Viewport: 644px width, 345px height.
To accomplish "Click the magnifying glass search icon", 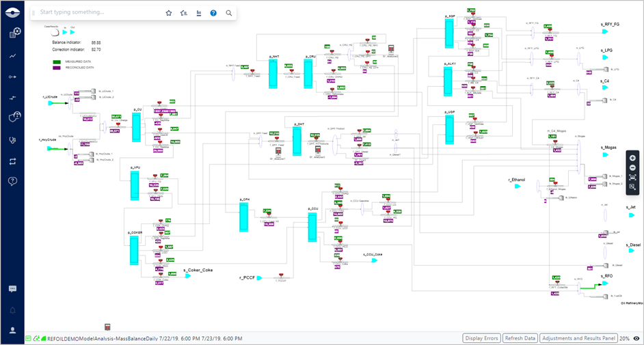I will [x=228, y=12].
